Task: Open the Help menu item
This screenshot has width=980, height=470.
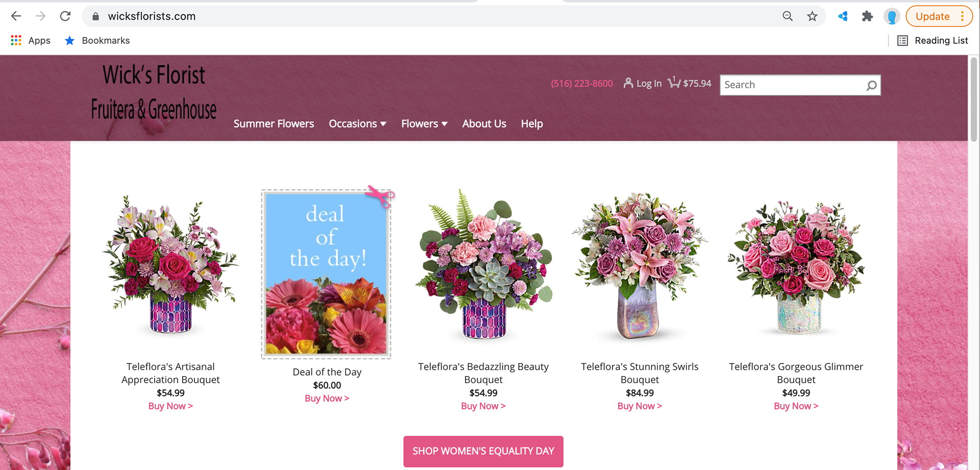Action: pyautogui.click(x=531, y=124)
